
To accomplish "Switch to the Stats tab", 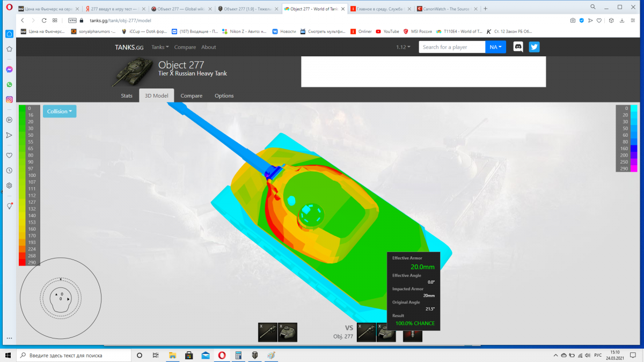I will tap(127, 95).
